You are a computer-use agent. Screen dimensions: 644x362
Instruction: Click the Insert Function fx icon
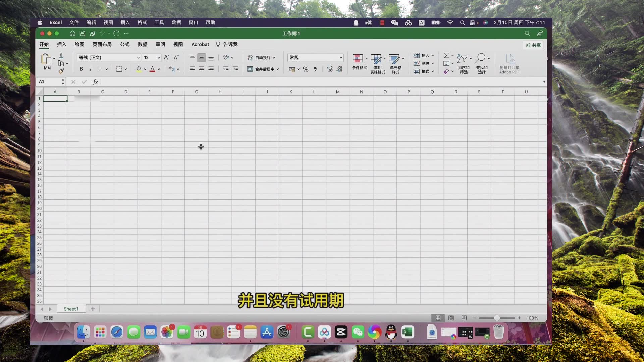click(95, 82)
